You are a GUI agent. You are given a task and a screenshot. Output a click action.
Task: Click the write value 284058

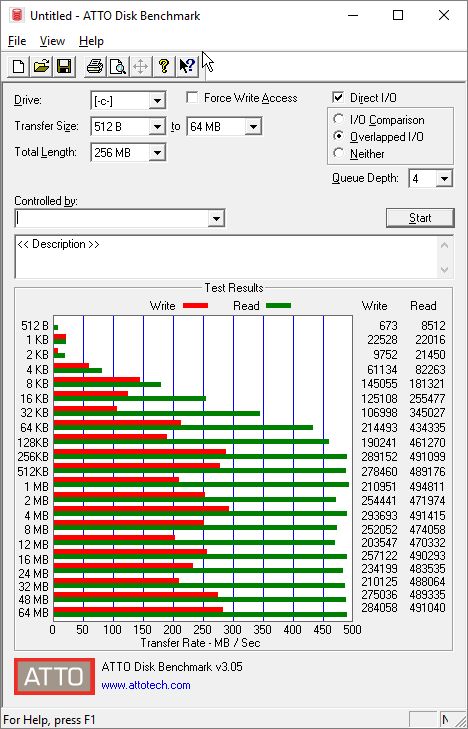click(380, 608)
